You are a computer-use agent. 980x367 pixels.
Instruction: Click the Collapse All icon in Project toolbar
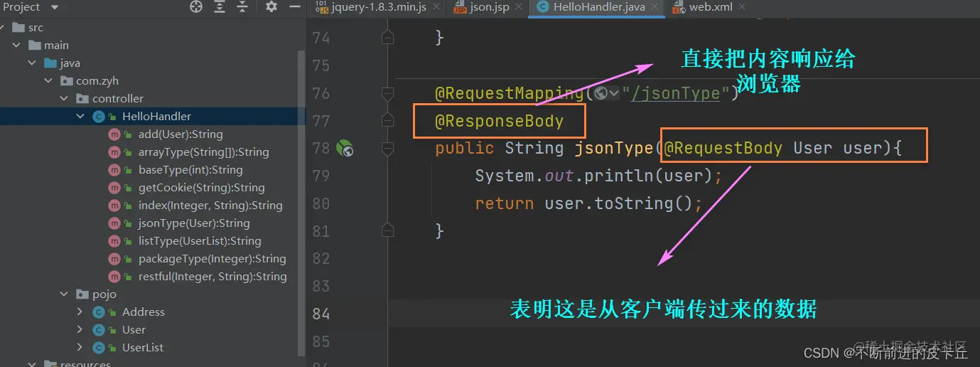coord(242,7)
